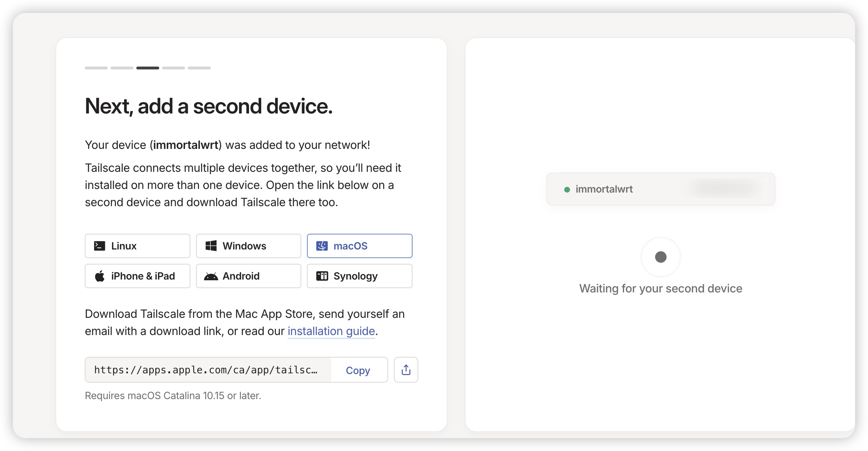Select the macOS platform button

(359, 246)
